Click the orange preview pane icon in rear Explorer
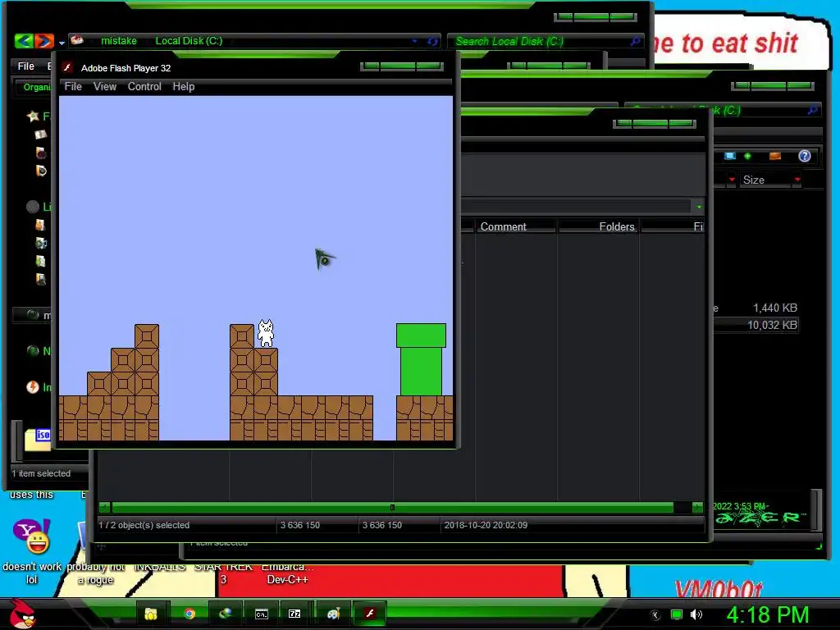Screen dimensions: 840x630 [774, 156]
